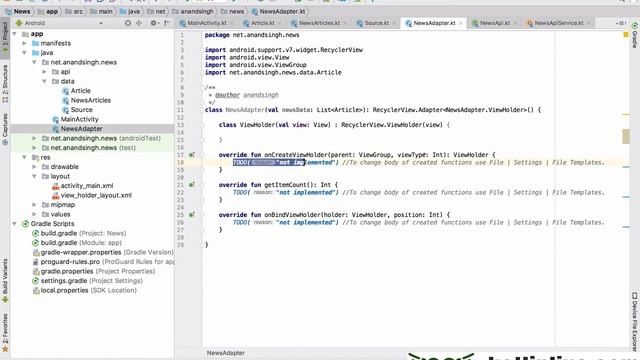Expand the api package
The width and height of the screenshot is (640, 360).
44,72
